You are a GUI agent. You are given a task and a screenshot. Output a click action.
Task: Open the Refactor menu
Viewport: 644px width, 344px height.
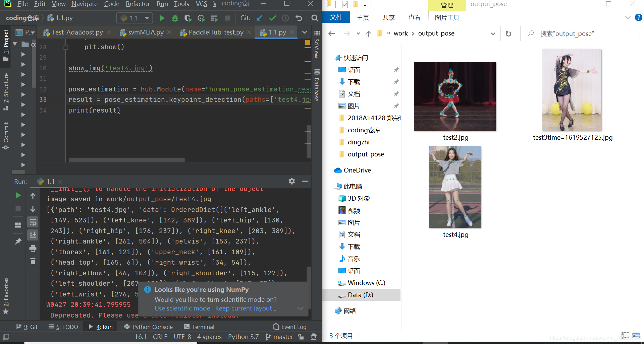coord(138,4)
